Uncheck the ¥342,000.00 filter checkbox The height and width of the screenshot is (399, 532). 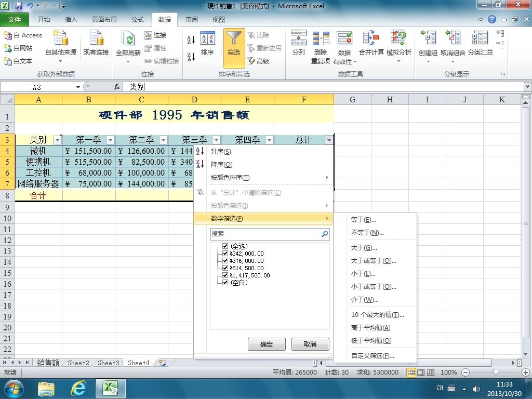click(225, 254)
